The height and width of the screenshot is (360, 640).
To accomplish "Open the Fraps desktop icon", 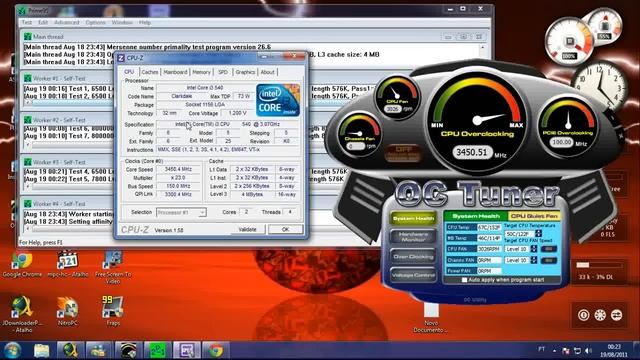I will pos(113,311).
